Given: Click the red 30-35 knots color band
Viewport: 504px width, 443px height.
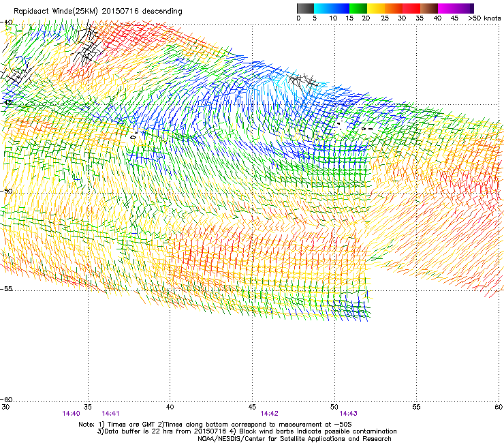Looking at the screenshot, I should pos(411,8).
